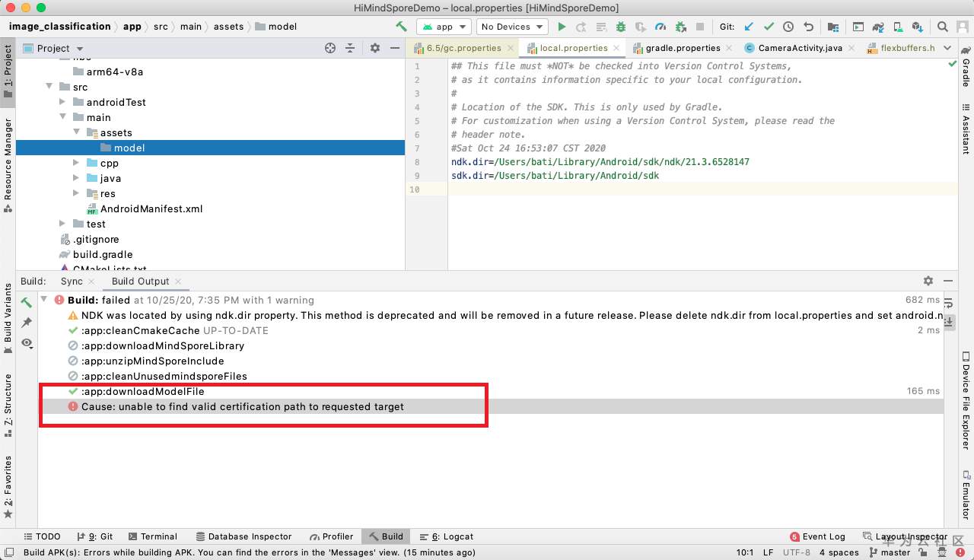Open the app run configuration dropdown
This screenshot has height=560, width=974.
[x=444, y=27]
